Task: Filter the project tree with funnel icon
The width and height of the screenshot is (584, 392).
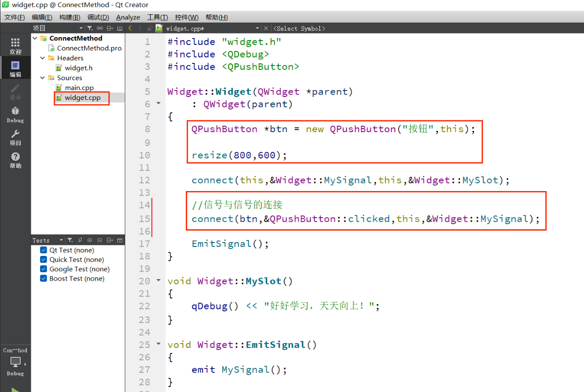Action: click(x=90, y=28)
